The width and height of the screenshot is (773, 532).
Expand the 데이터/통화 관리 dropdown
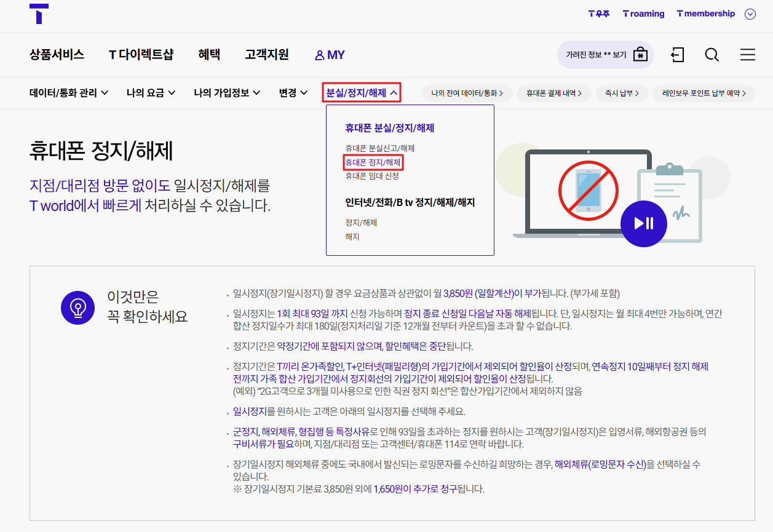(69, 93)
